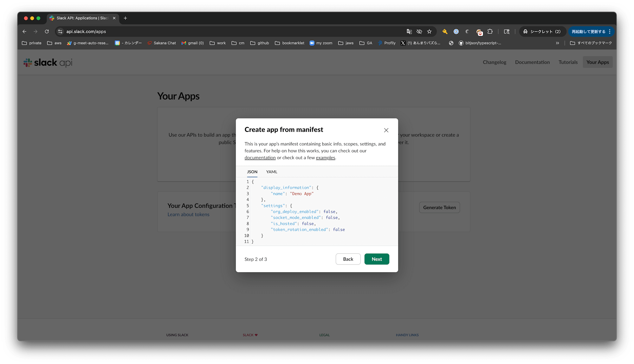Open the Profily bookmark
Image resolution: width=634 pixels, height=364 pixels.
387,43
